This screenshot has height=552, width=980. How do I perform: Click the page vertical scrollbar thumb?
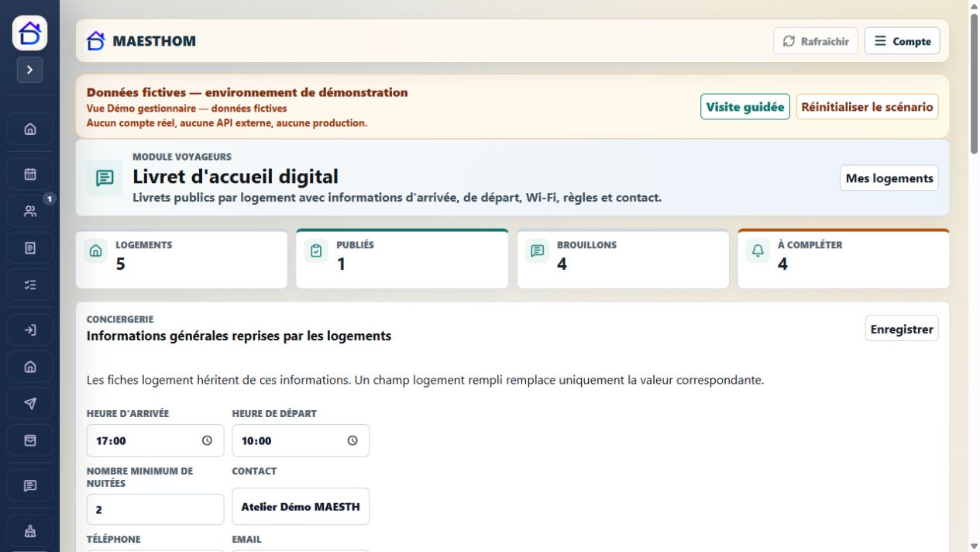(x=975, y=84)
